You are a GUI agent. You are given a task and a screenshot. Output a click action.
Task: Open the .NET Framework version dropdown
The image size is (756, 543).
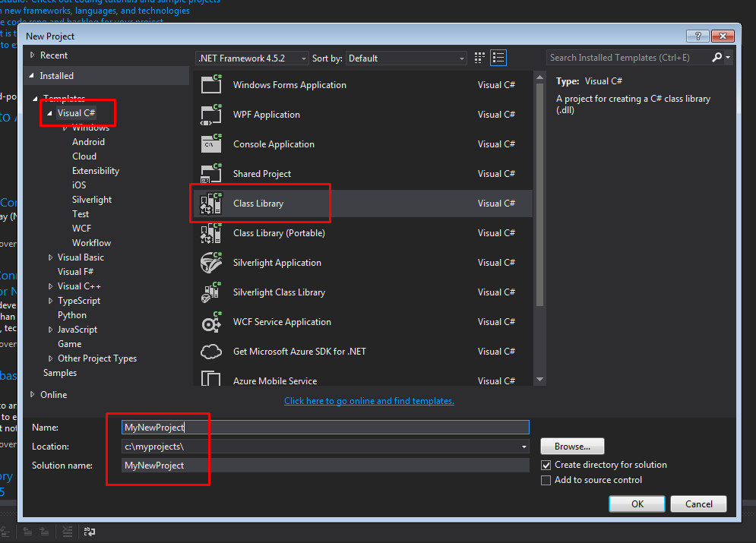(x=251, y=58)
